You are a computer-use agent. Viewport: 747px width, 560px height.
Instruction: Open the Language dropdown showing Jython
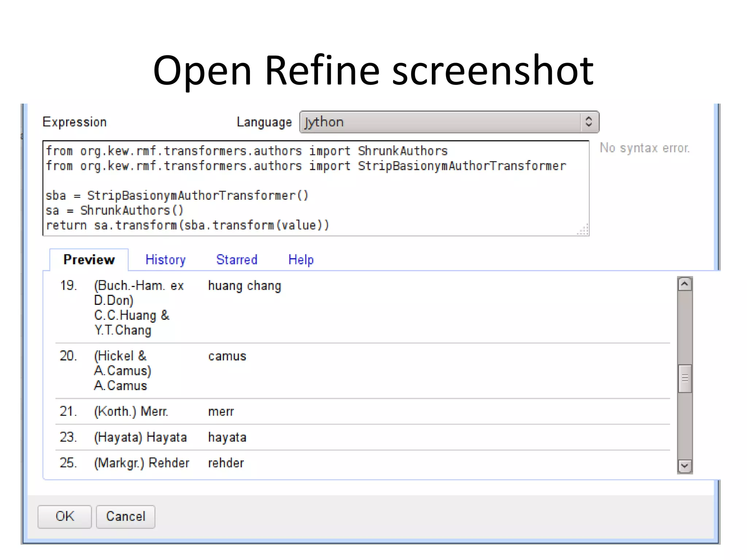pos(449,122)
